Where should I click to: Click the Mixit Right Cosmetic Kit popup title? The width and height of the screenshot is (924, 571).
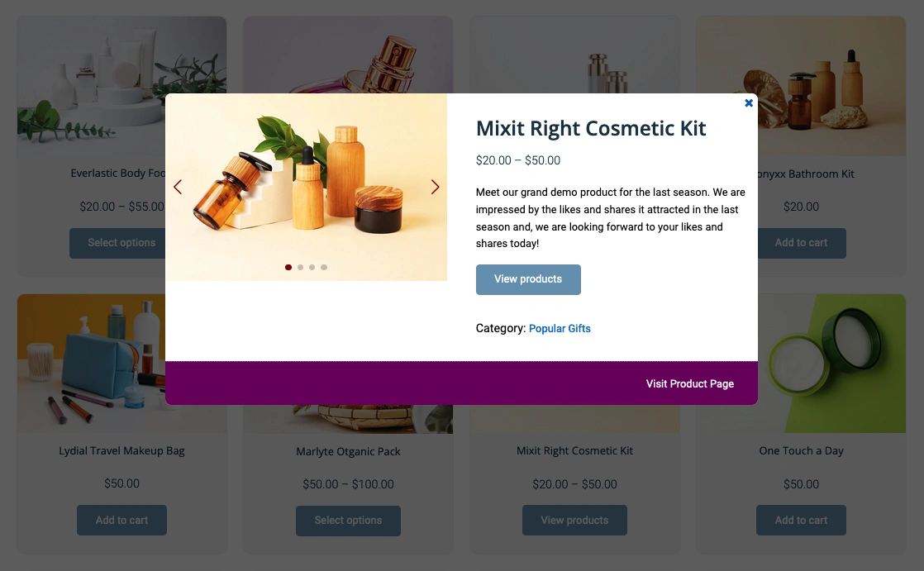click(590, 128)
